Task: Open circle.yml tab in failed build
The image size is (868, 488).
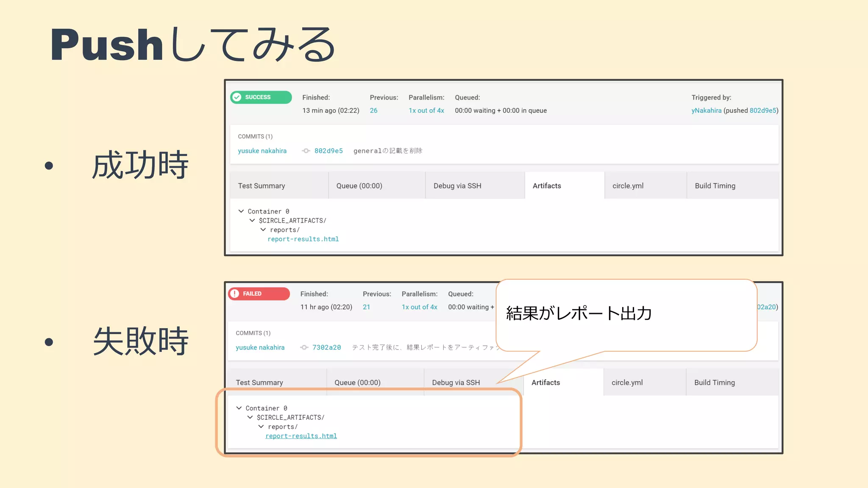Action: (645, 382)
